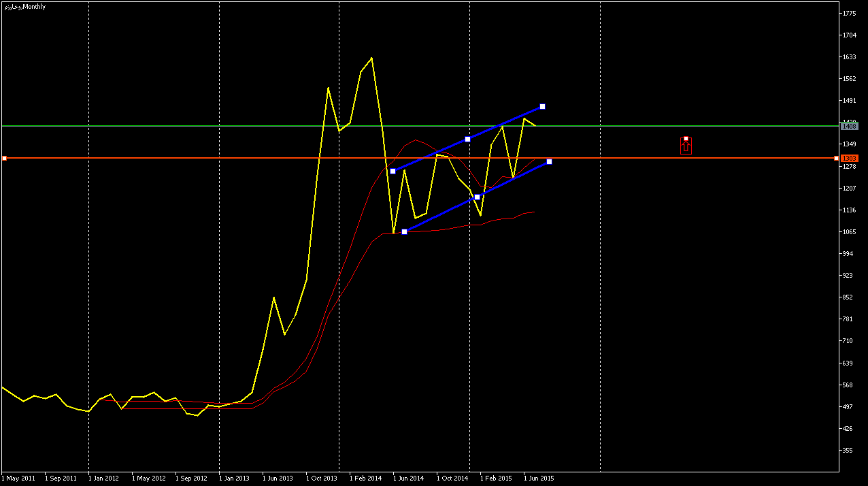Click the orange horizontal line's left edge handle
The height and width of the screenshot is (486, 868).
click(x=4, y=158)
